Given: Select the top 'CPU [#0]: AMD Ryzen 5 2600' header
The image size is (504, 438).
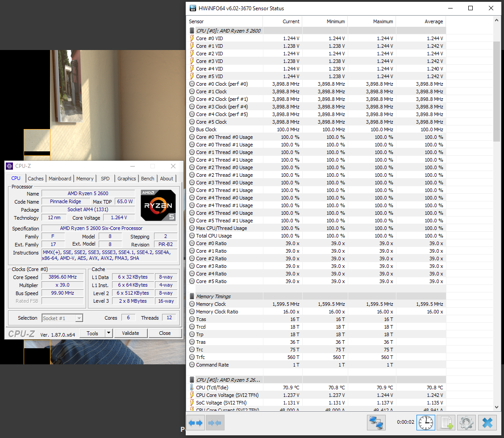Looking at the screenshot, I should coord(317,31).
